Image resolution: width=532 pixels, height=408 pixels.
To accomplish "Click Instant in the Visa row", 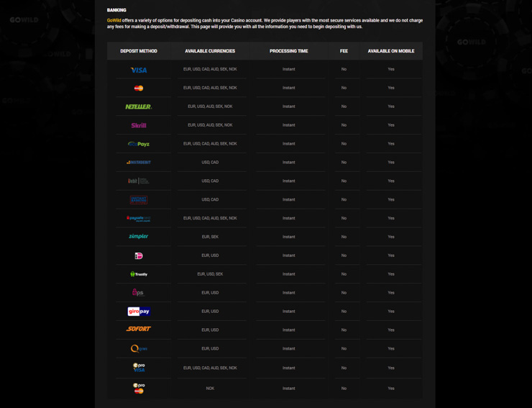I will tap(289, 69).
